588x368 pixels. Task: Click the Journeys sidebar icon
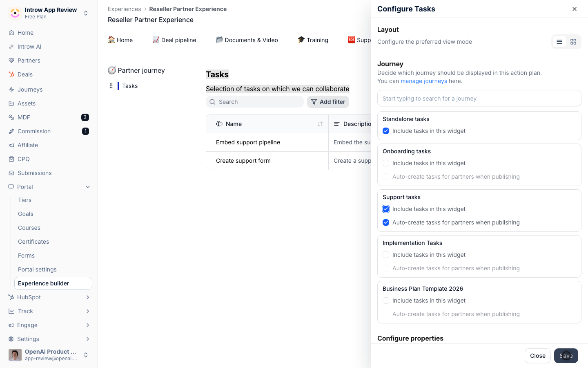coord(11,90)
